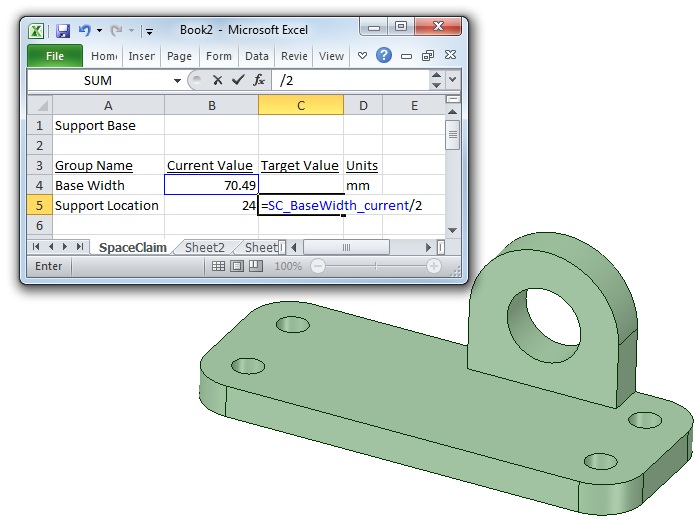Select column A header
Screen dimensions: 700x521
(108, 106)
